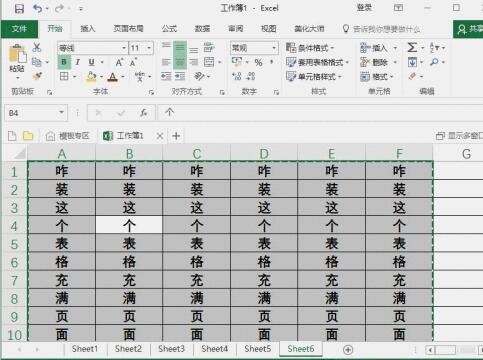Decrease font size with smaller A
483x360 pixels.
(133, 62)
